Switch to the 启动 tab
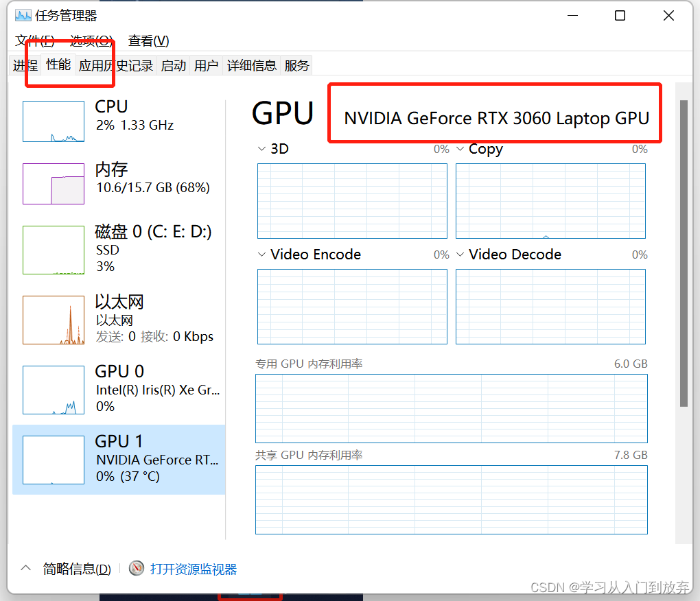Viewport: 700px width, 601px height. coord(173,66)
